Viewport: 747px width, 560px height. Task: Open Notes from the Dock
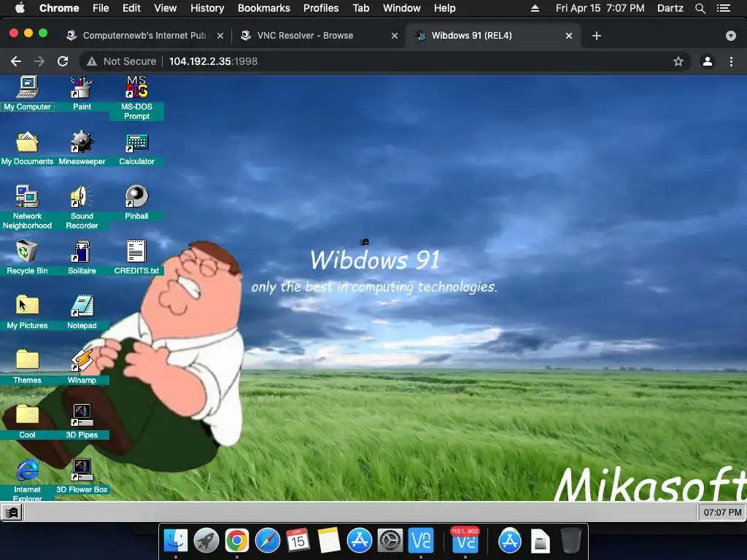[329, 541]
